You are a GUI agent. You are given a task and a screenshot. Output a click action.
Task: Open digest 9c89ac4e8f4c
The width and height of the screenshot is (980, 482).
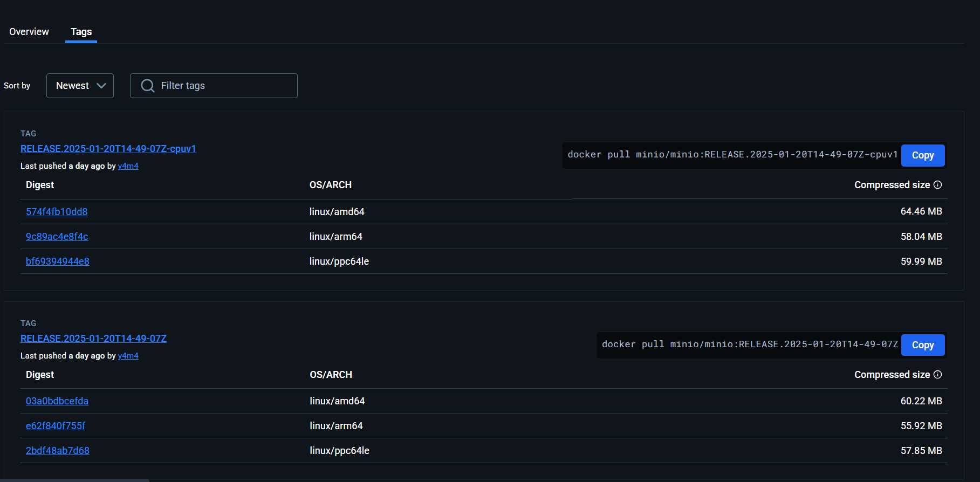point(57,237)
